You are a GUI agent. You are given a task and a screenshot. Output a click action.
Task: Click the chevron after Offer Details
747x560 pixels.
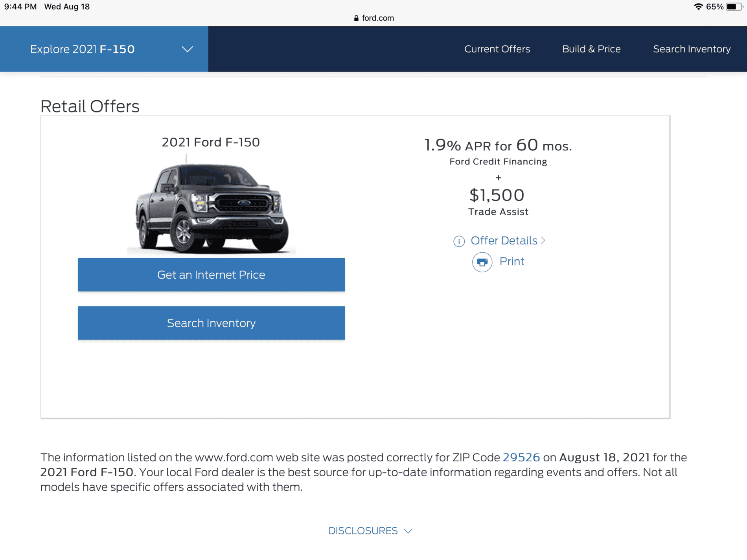pos(543,241)
